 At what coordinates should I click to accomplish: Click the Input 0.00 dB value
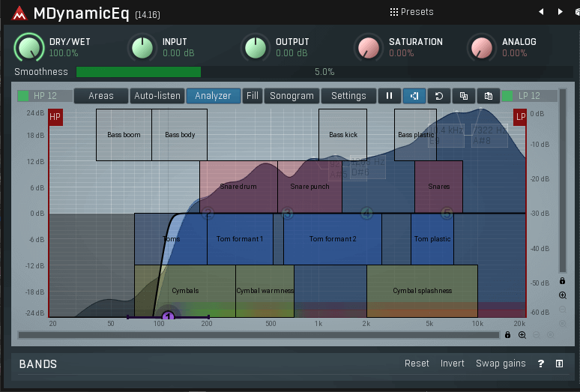point(178,53)
